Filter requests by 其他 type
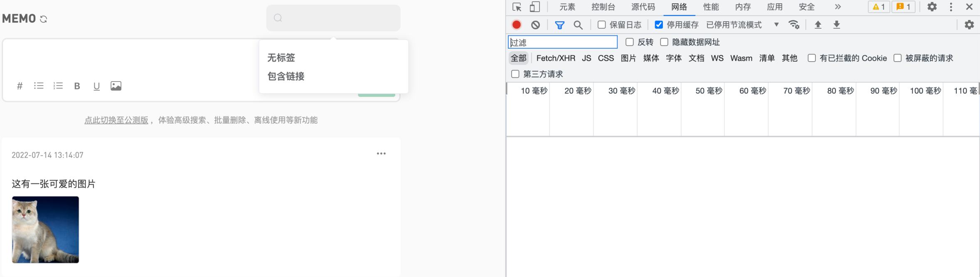 click(790, 58)
